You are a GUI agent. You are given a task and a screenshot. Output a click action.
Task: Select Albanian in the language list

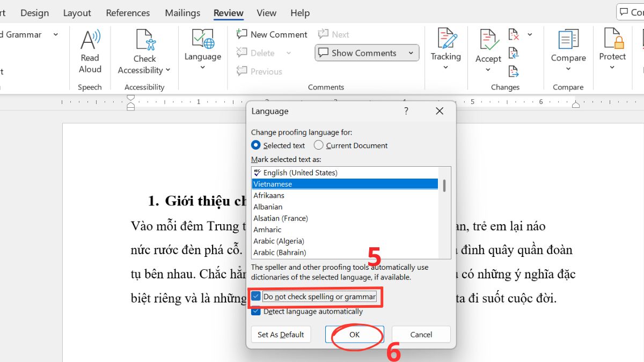coord(345,206)
